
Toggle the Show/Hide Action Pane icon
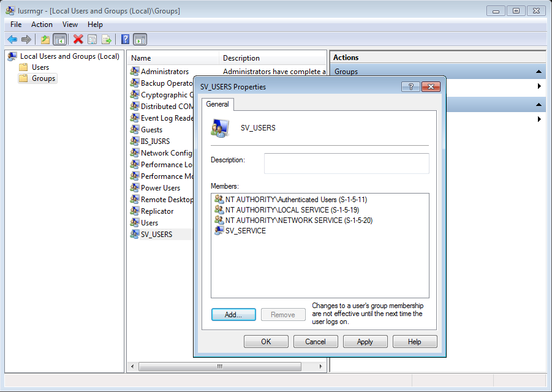click(x=140, y=39)
